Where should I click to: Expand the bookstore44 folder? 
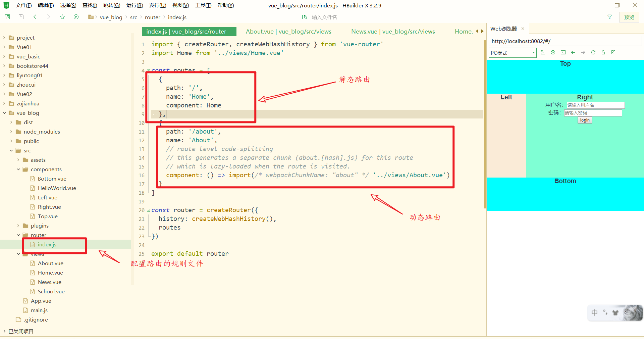[4, 66]
